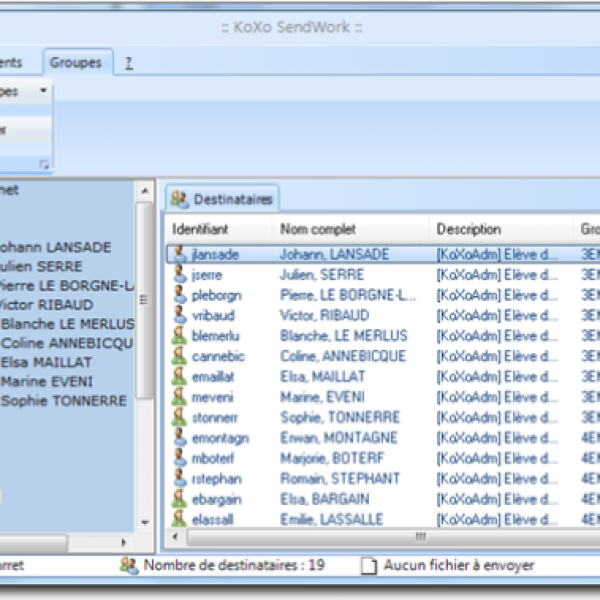Image resolution: width=600 pixels, height=600 pixels.
Task: Click user icon beside mboterf
Action: 179,458
